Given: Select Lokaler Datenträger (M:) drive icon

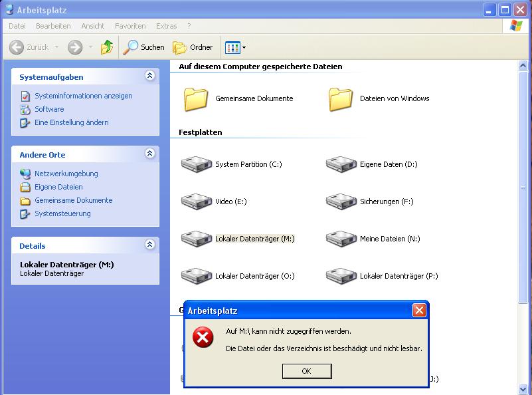Looking at the screenshot, I should pos(197,239).
